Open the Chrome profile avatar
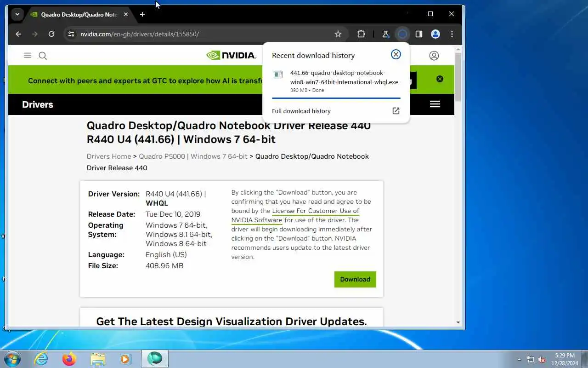 (435, 34)
